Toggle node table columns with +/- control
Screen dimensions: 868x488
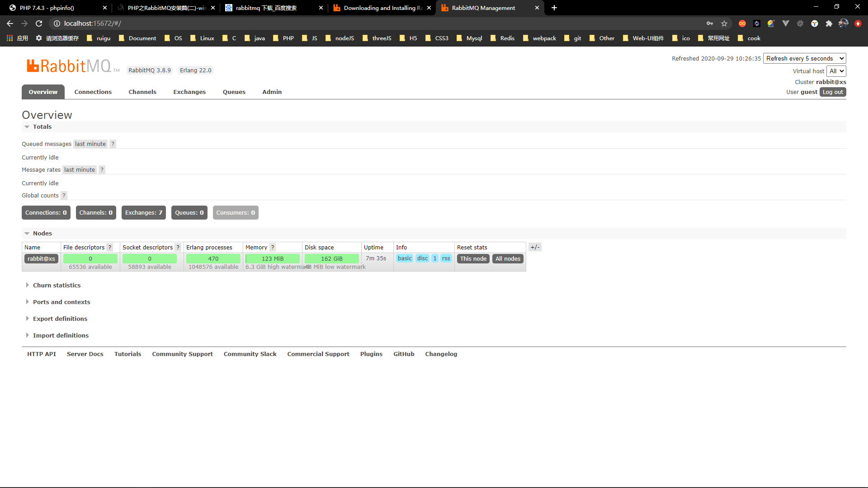coord(535,247)
